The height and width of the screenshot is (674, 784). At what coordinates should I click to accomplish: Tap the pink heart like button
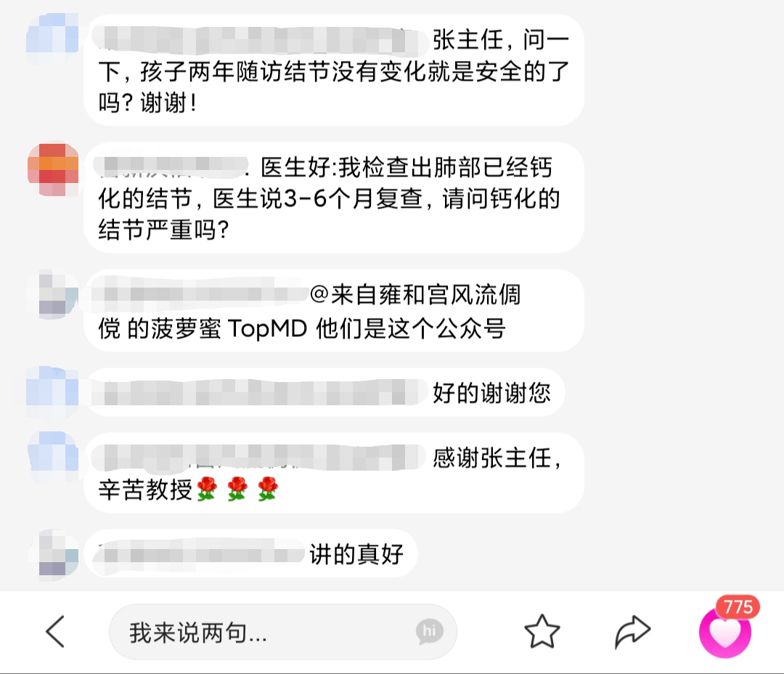[725, 632]
